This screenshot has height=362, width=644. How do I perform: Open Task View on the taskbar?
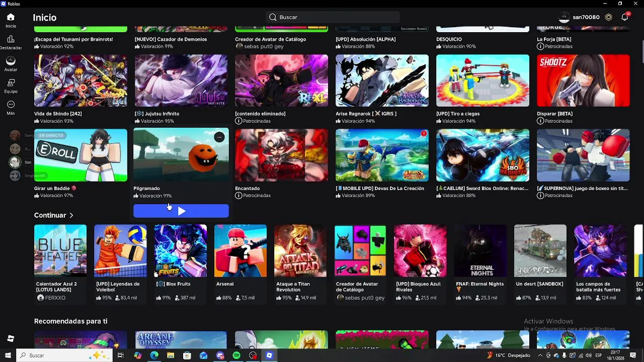(x=121, y=355)
